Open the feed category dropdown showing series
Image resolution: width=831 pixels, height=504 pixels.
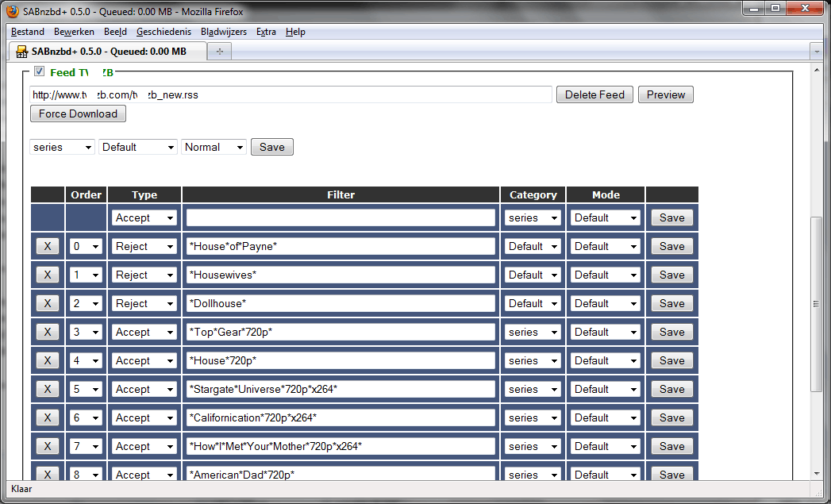click(x=62, y=148)
